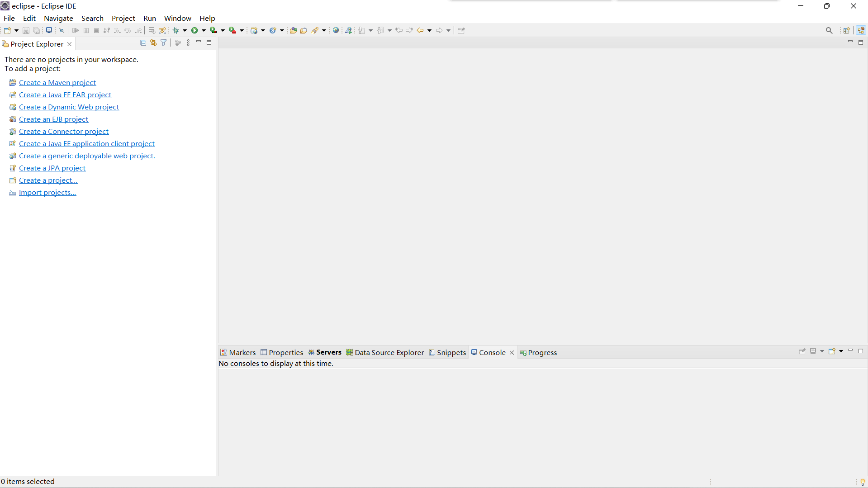The height and width of the screenshot is (488, 868).
Task: Toggle Pin Console icon
Action: [x=802, y=351]
